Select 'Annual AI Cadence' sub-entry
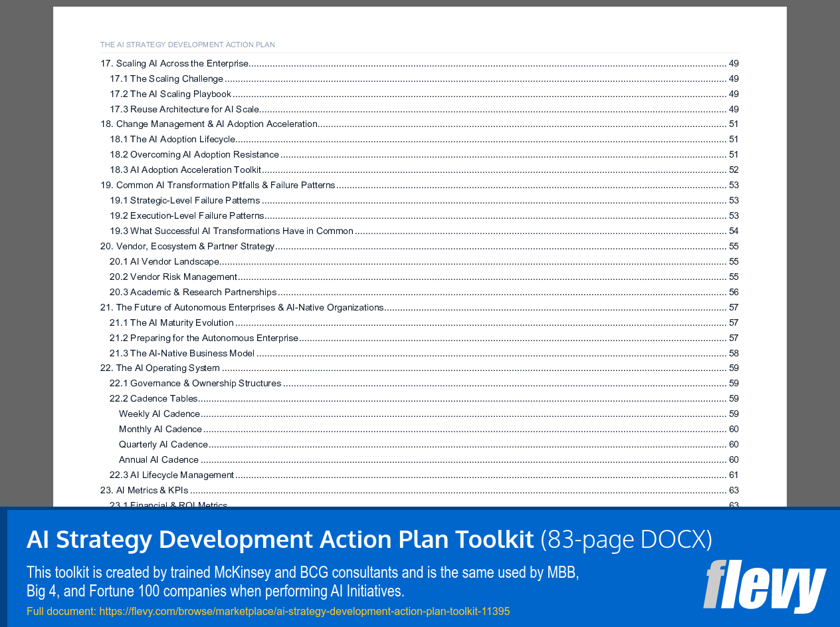The image size is (840, 627). (x=159, y=459)
